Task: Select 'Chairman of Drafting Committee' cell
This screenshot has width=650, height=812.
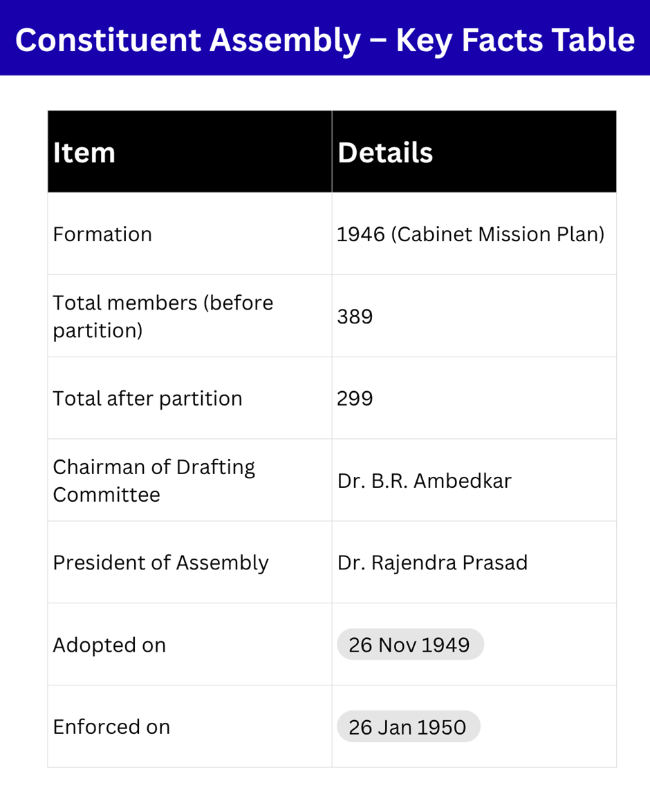Action: point(154,480)
